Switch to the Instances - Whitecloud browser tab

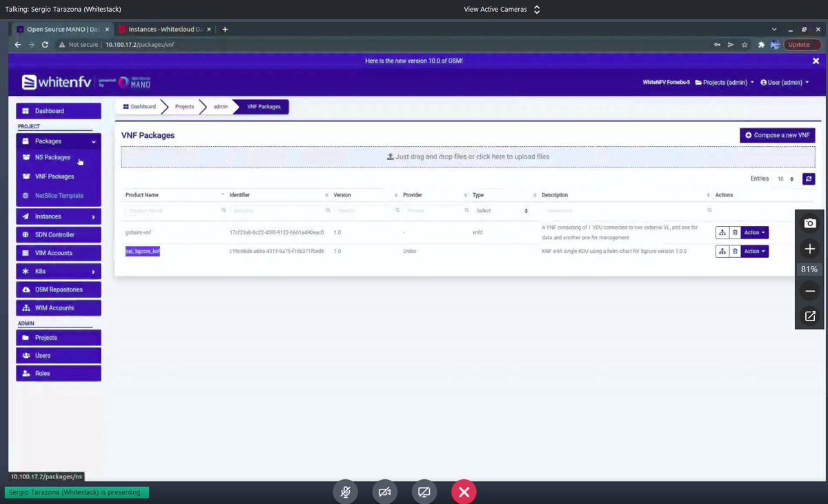pyautogui.click(x=164, y=29)
